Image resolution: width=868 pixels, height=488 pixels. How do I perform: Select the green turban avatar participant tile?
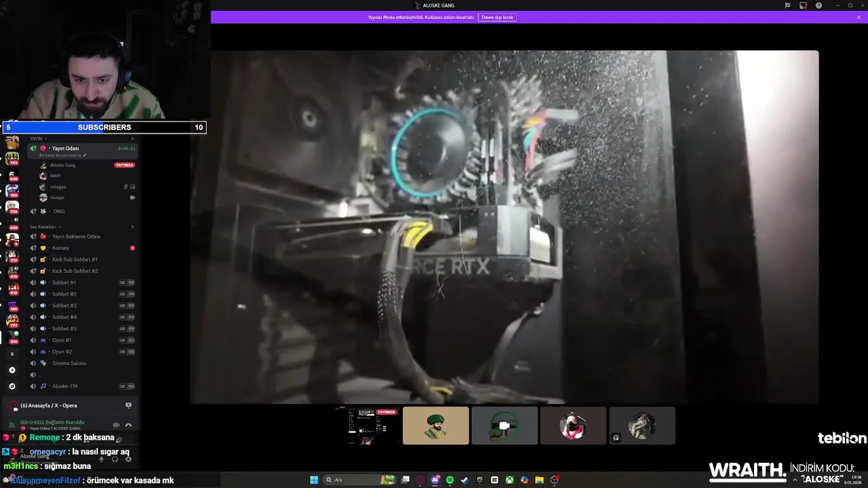point(435,426)
